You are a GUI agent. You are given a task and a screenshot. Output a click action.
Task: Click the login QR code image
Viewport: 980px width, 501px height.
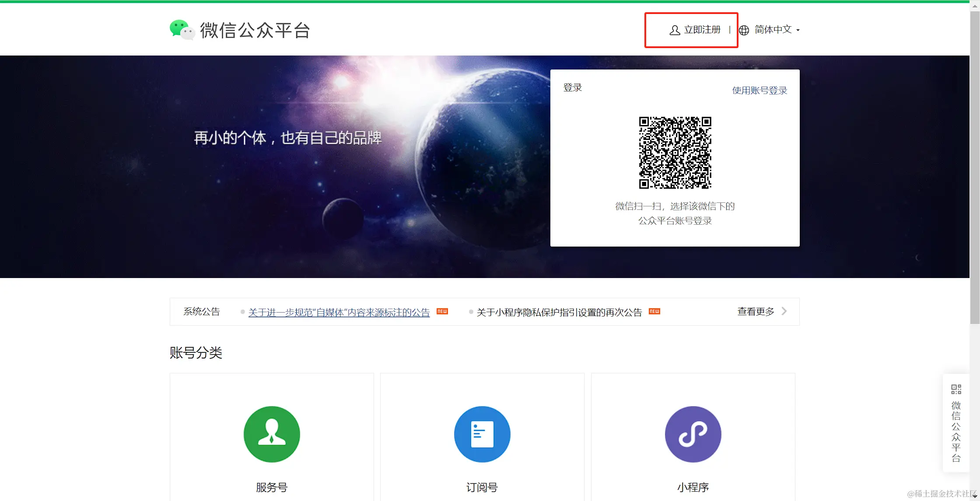pos(675,153)
